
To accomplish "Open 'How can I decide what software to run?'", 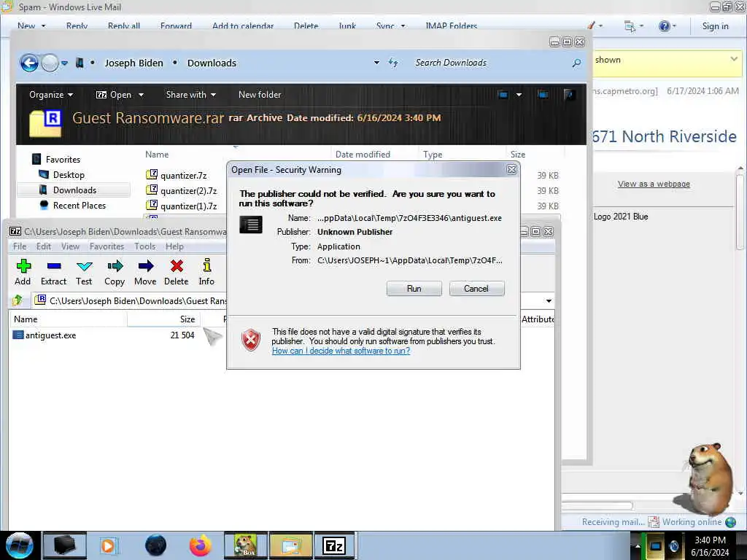I will (x=341, y=351).
